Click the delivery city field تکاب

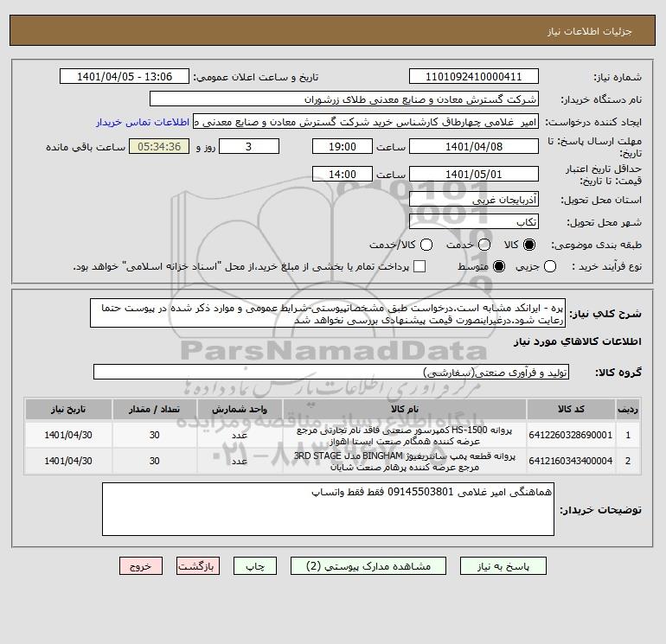[x=474, y=221]
